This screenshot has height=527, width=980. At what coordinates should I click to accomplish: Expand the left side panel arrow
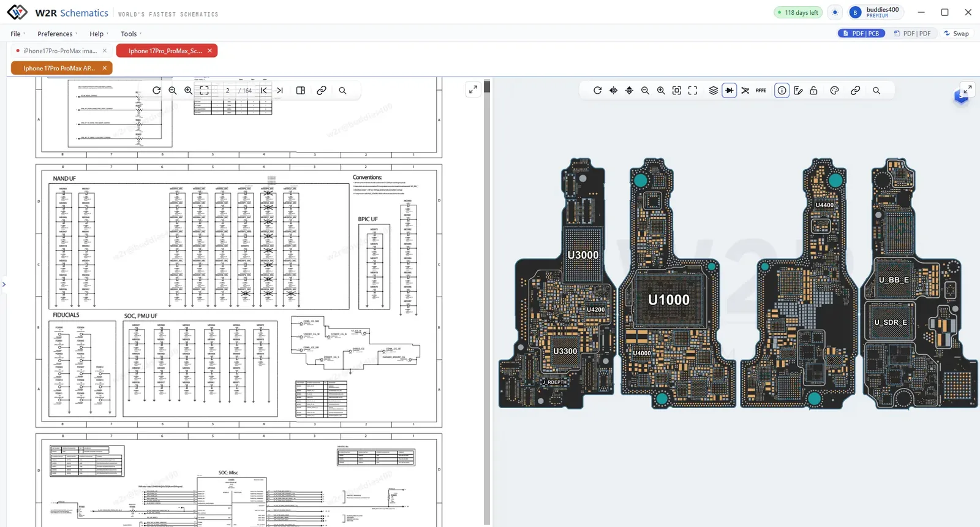click(4, 284)
